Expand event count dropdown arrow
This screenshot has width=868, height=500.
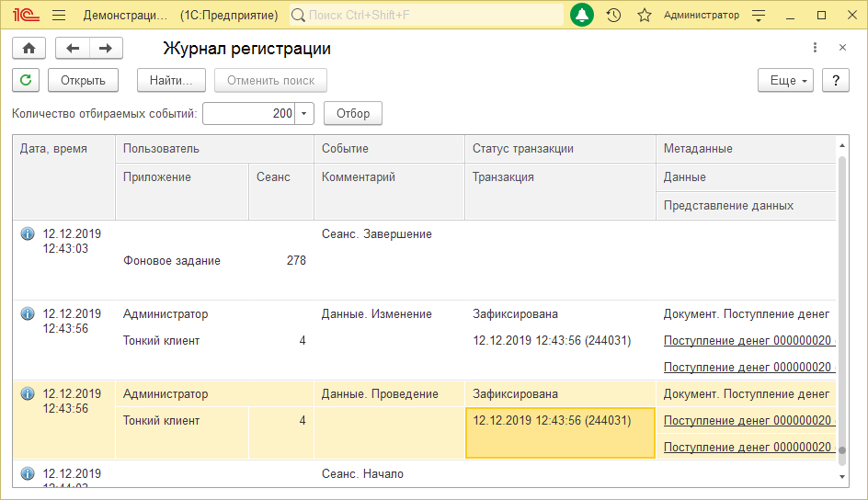pyautogui.click(x=304, y=113)
